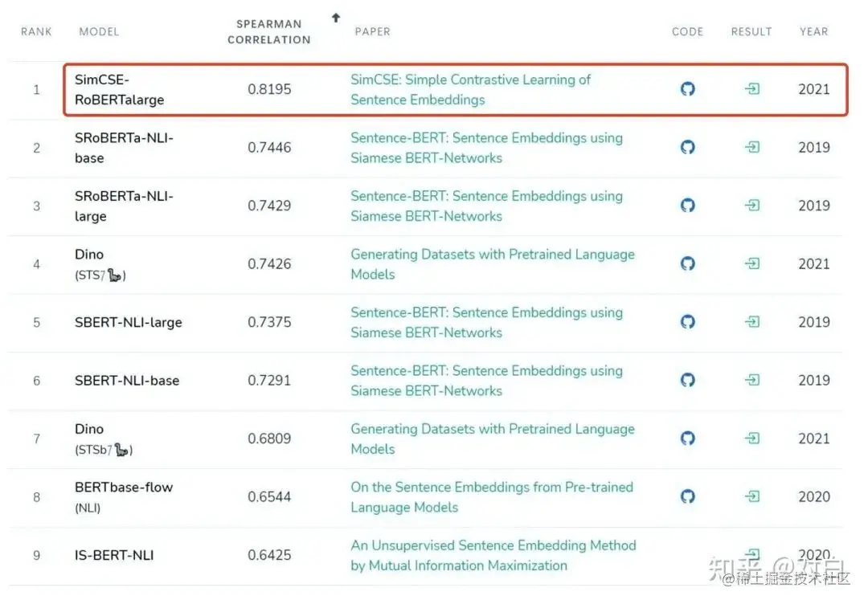Open Unsupervised Sentence Embedding Method paper link
Image resolution: width=868 pixels, height=604 pixels.
pyautogui.click(x=493, y=555)
